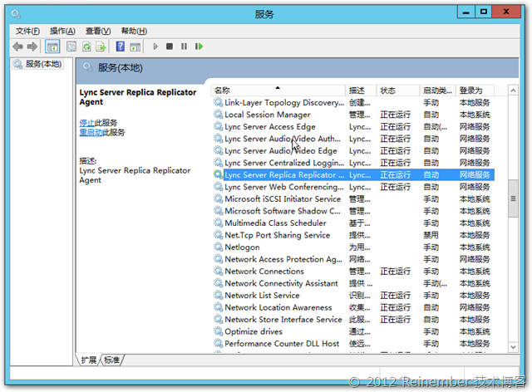This screenshot has height=392, width=532.
Task: Select Lync Server Centralized Logging service
Action: [353, 163]
